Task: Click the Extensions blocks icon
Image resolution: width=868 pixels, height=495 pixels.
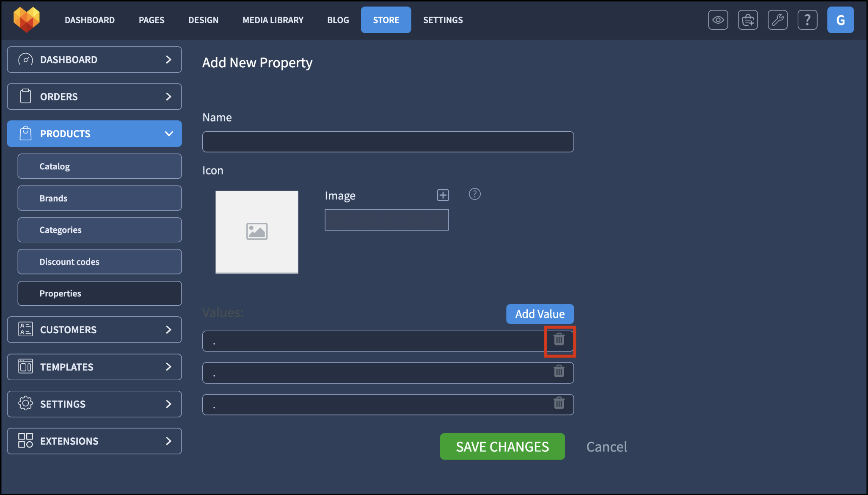Action: (25, 440)
